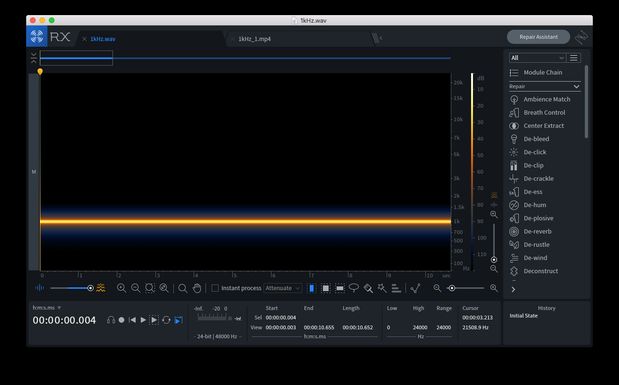Click the find similar event icon
Screen dimensions: 619x385
click(415, 288)
